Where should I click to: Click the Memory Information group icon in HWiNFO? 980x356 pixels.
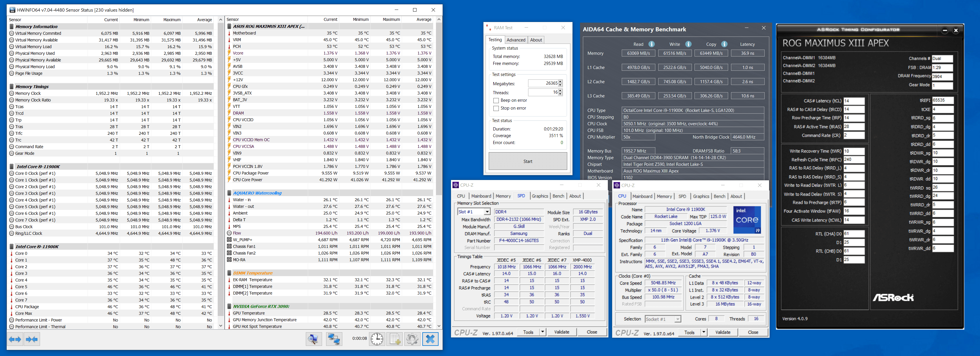[12, 27]
